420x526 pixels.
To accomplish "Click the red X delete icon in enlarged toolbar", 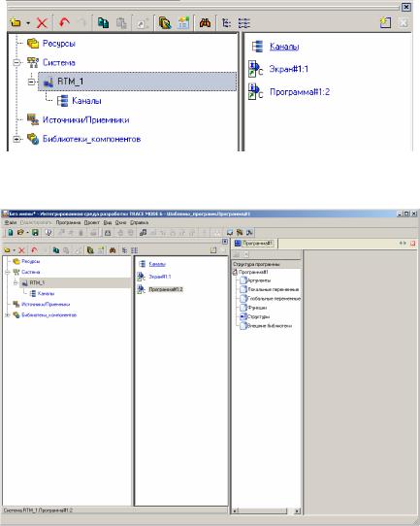I will coord(42,23).
